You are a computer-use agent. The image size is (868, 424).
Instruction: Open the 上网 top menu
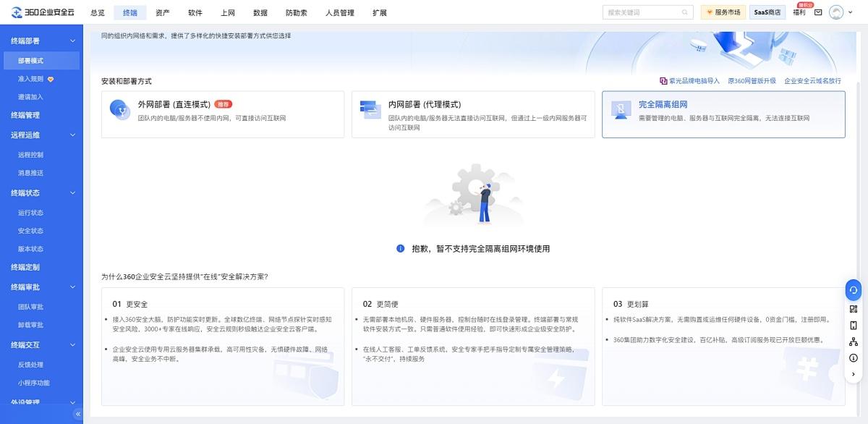coord(228,13)
